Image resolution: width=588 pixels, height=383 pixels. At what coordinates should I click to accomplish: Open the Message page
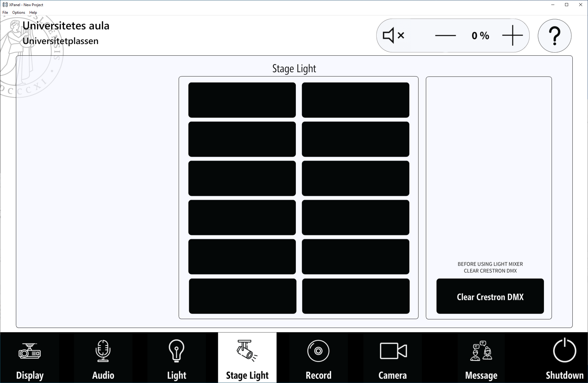click(481, 358)
